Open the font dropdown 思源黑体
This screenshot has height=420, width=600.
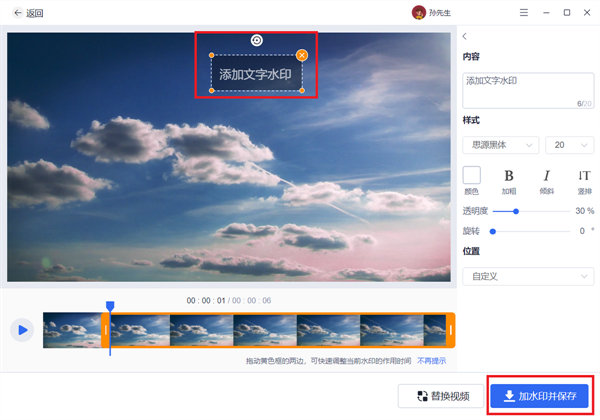click(501, 145)
